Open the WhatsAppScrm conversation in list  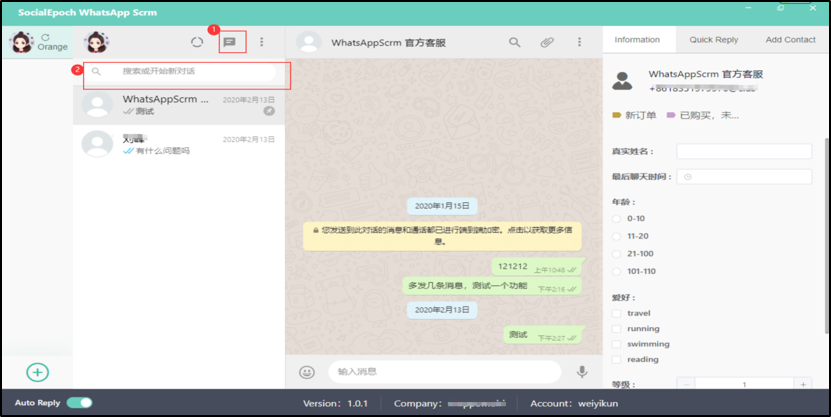179,105
